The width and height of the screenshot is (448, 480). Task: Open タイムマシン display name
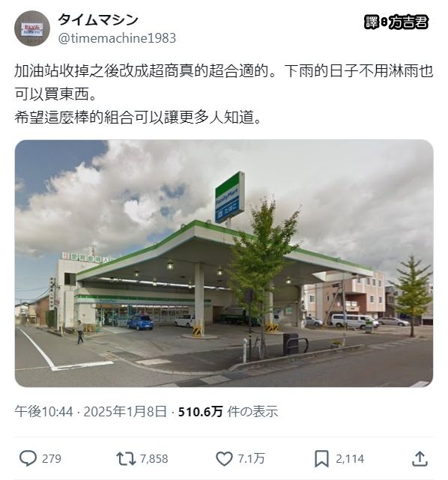click(98, 20)
